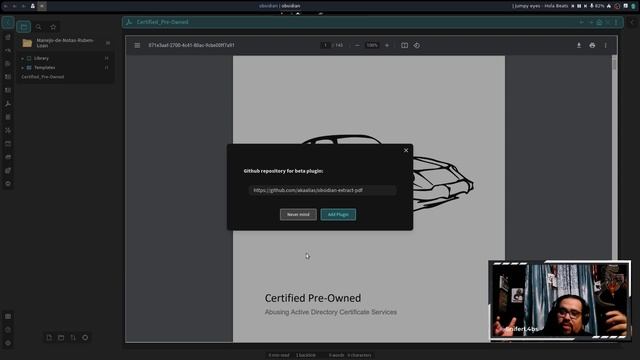640x360 pixels.
Task: Zoom out the PDF with minus button
Action: click(x=357, y=45)
